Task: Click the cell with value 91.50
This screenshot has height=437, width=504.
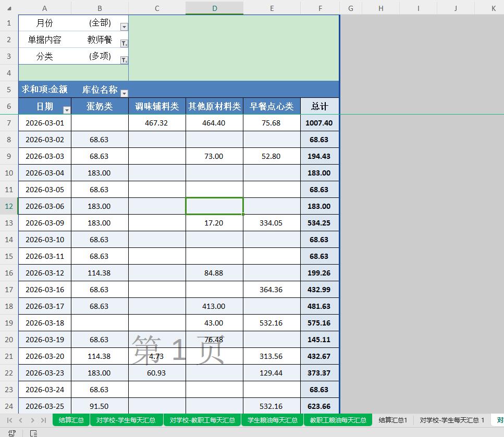Action: pos(100,406)
